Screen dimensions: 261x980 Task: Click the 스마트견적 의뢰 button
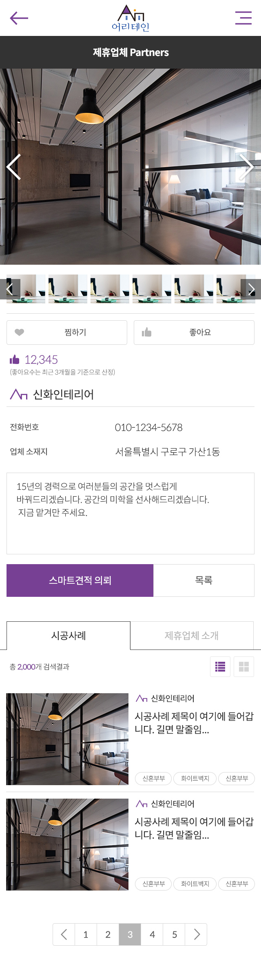pos(80,580)
